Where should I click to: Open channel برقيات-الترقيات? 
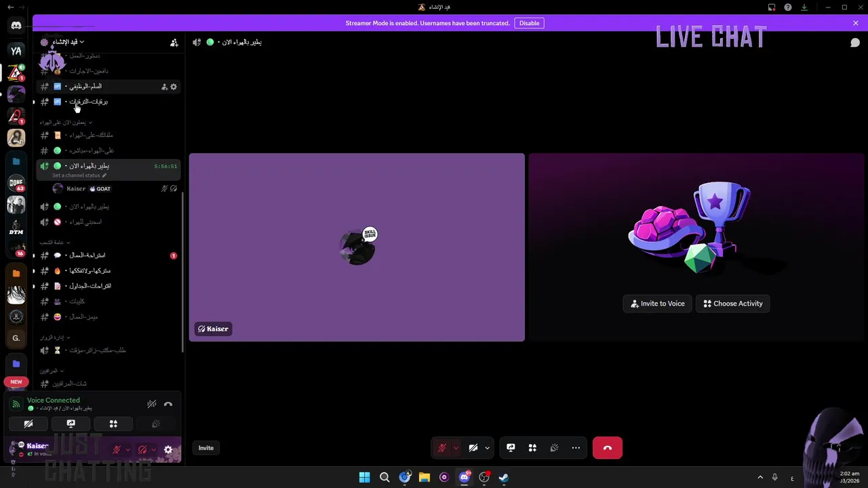tap(108, 102)
